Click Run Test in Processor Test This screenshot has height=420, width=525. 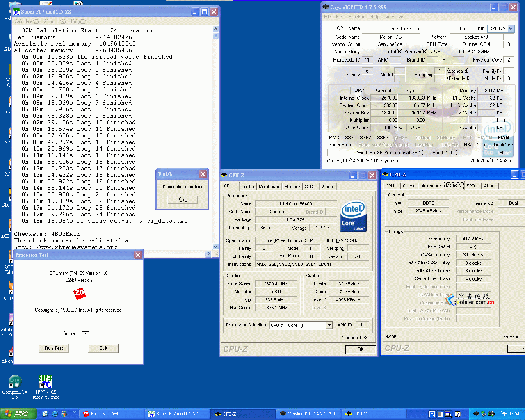54,348
